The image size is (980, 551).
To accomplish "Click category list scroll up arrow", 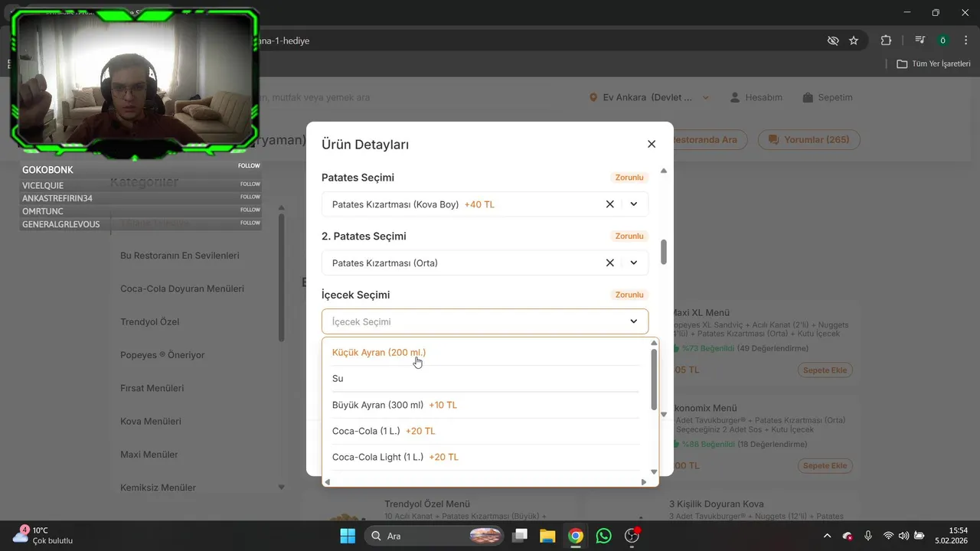I will point(281,207).
